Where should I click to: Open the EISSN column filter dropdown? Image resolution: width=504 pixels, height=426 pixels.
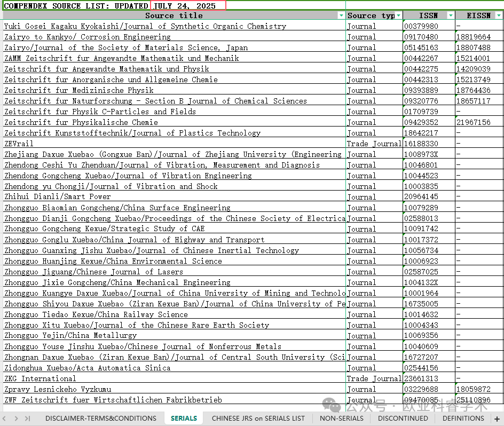pyautogui.click(x=499, y=15)
